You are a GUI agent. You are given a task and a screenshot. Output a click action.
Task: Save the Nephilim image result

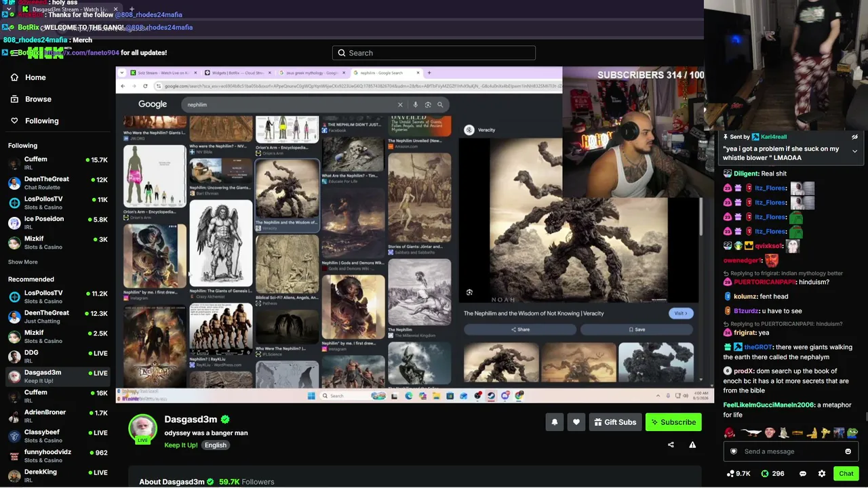click(x=636, y=329)
